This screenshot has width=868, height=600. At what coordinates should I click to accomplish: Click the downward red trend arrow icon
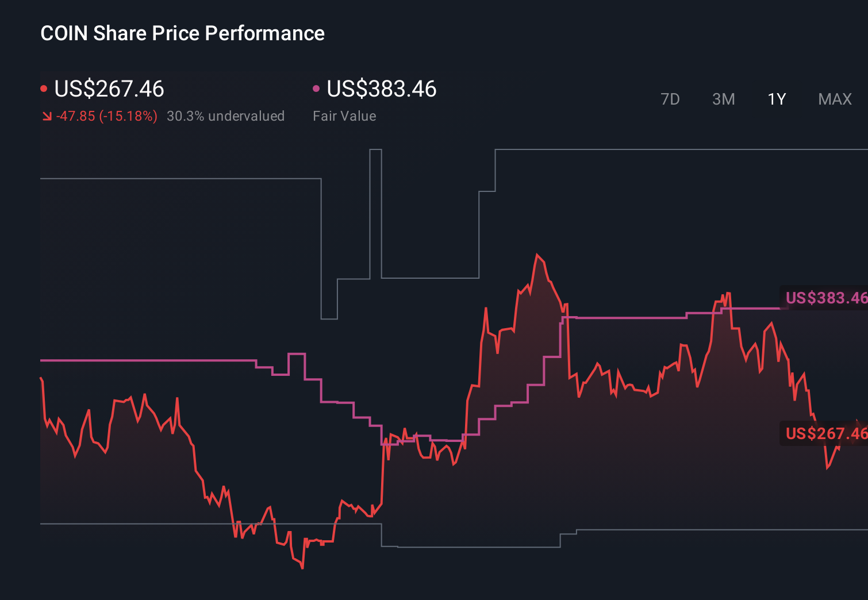[x=47, y=116]
